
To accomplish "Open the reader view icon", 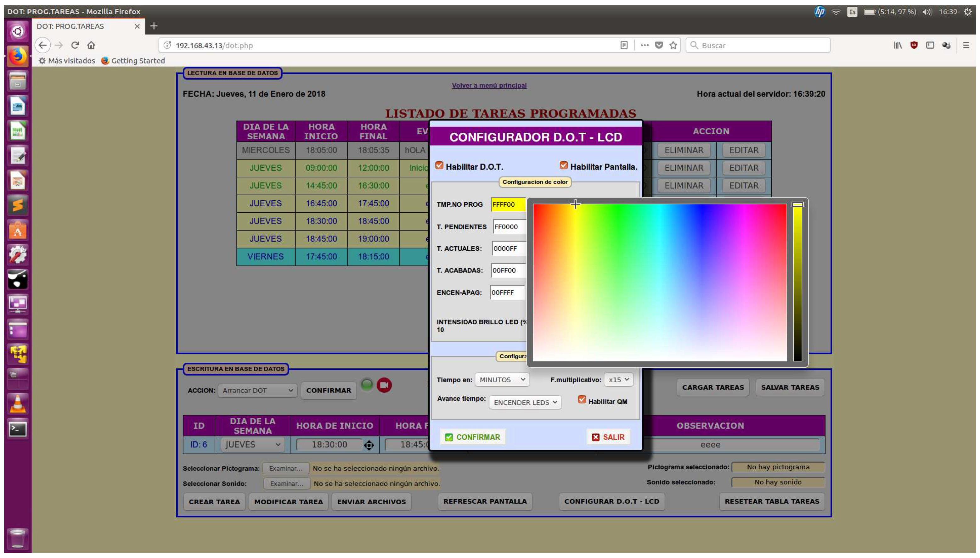I will click(624, 45).
